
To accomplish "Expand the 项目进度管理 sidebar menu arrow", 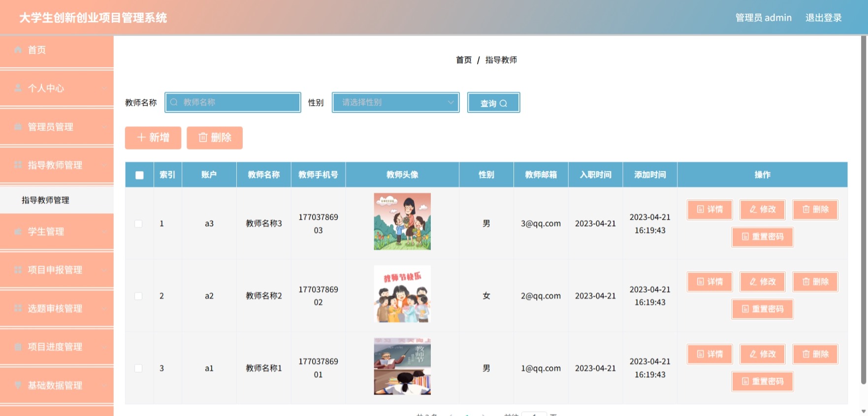I will pyautogui.click(x=104, y=347).
